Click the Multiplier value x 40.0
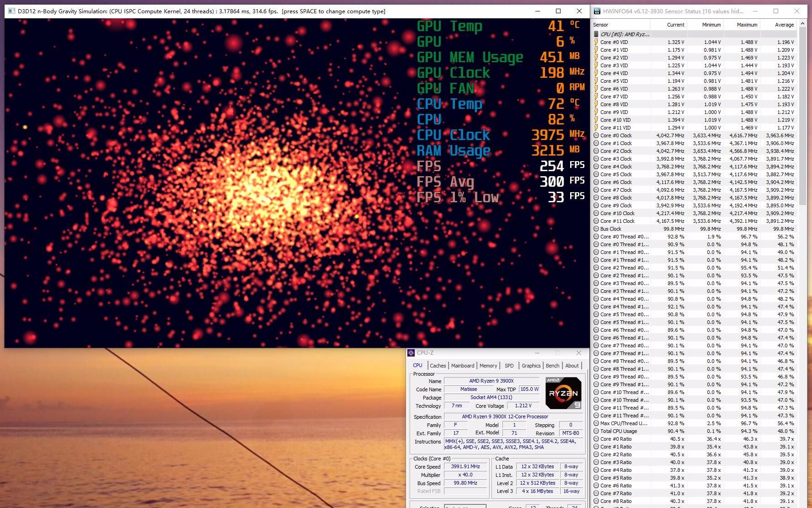 click(x=465, y=475)
